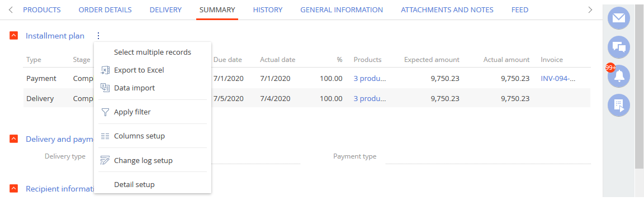Click the Installment plan three-dot menu icon
644x201 pixels.
[98, 36]
